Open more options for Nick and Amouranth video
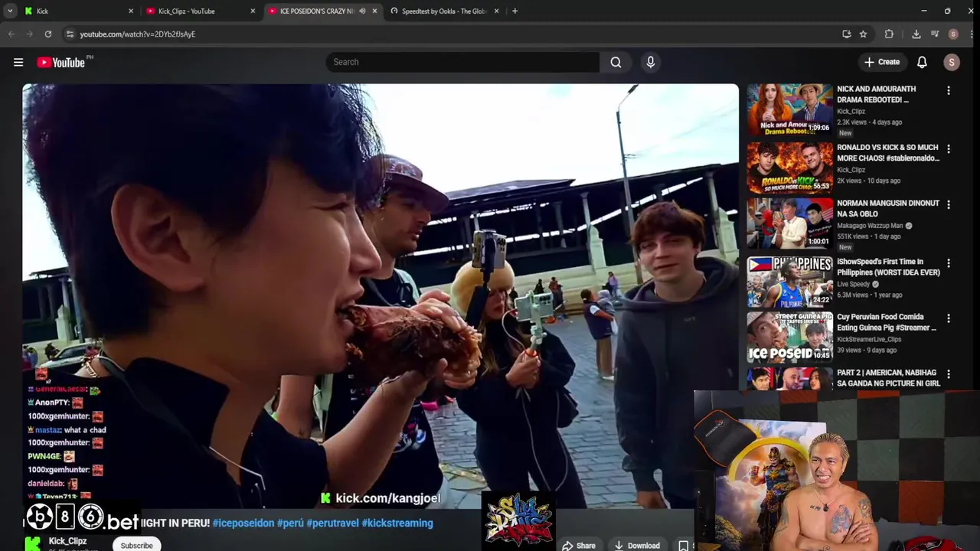980x551 pixels. (x=949, y=91)
